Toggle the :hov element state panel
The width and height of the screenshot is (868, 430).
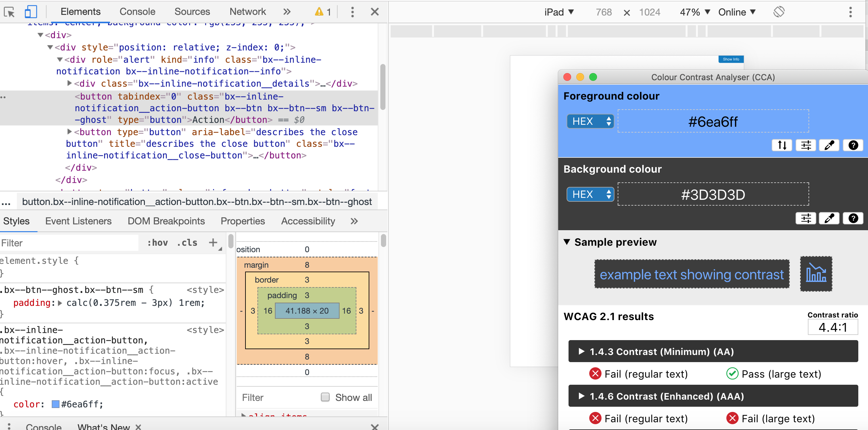click(x=157, y=242)
